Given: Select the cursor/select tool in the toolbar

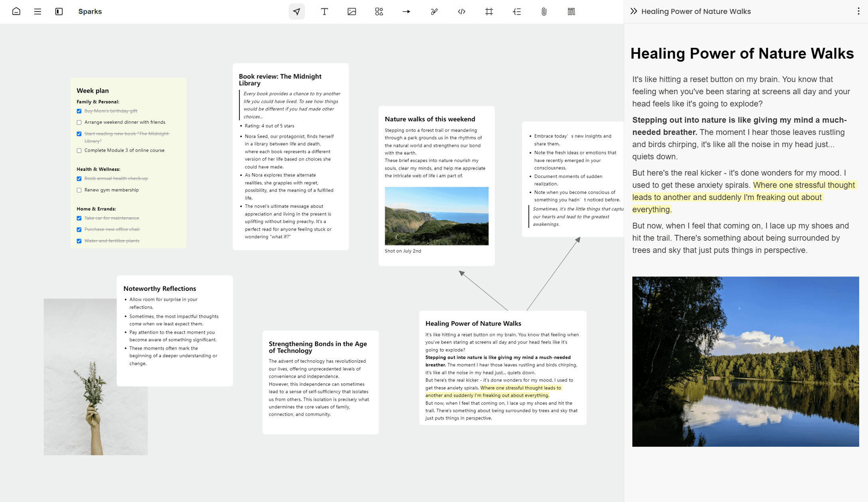Looking at the screenshot, I should 297,12.
